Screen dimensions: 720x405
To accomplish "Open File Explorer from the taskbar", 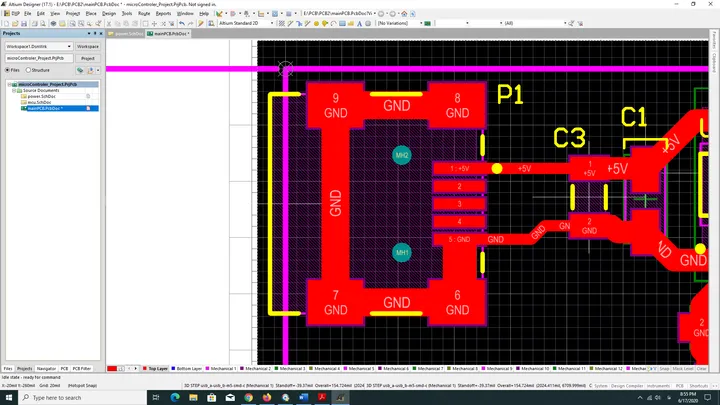I will (193, 398).
